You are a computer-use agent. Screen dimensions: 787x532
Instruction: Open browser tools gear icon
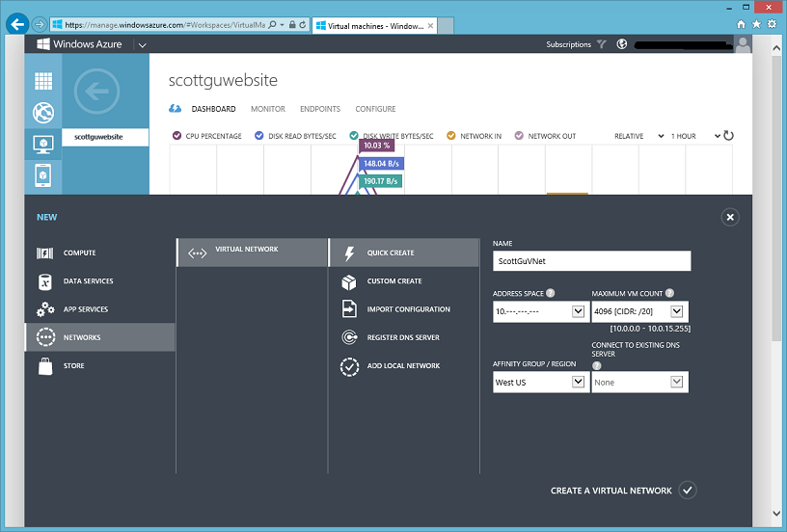[x=772, y=24]
